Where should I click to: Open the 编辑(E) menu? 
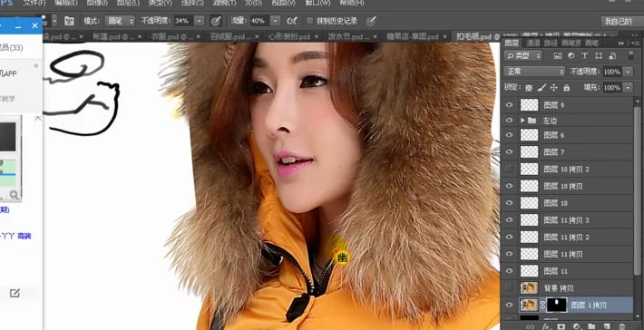point(66,4)
